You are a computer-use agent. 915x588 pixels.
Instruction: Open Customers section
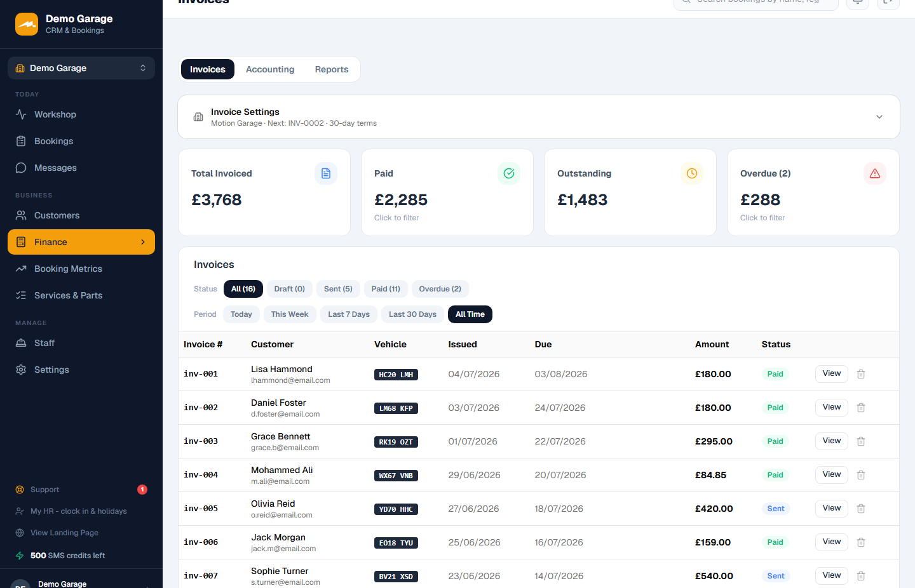(x=81, y=215)
